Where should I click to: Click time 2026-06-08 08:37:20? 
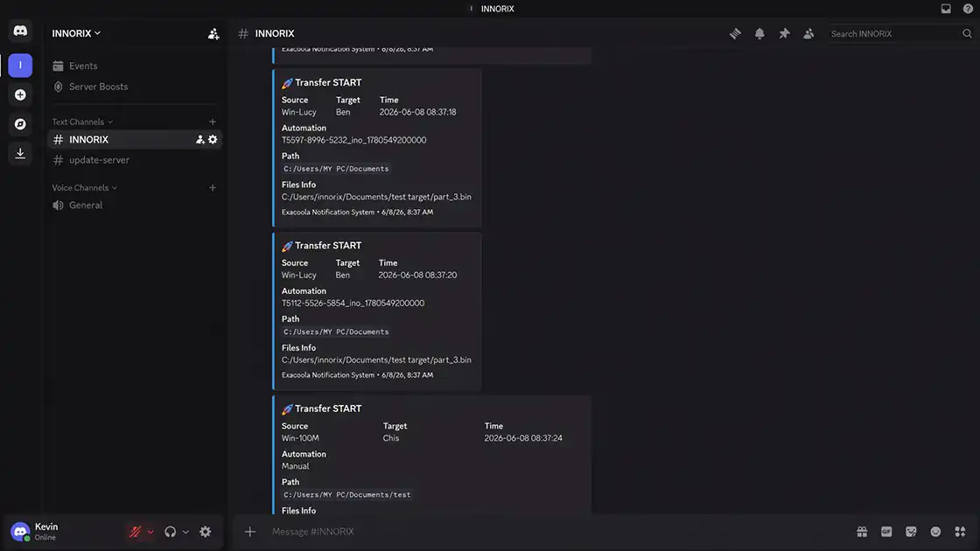pos(417,275)
